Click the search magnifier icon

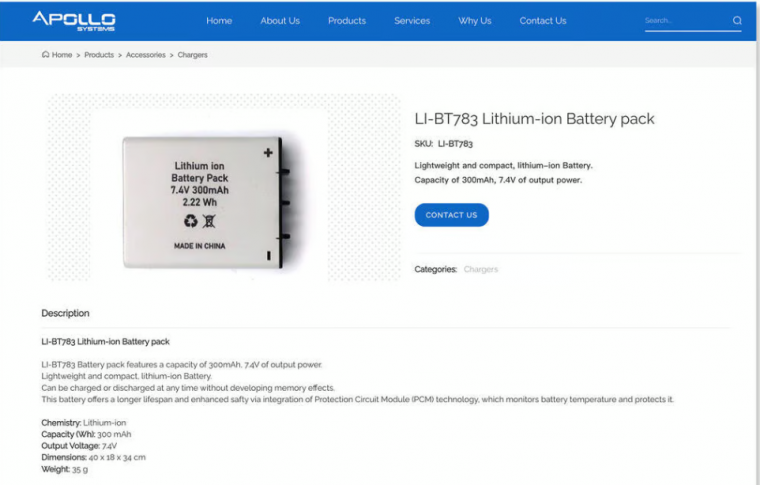click(737, 20)
